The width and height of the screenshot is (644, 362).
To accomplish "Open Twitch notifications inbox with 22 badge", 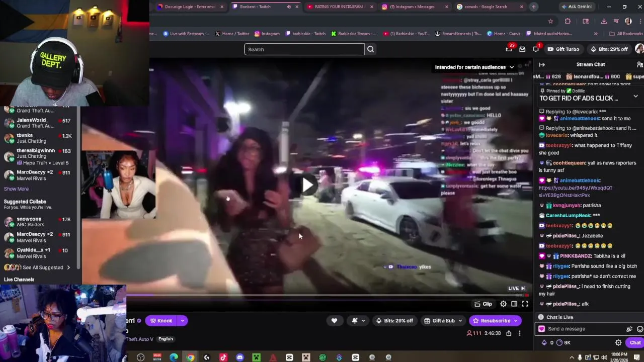I will (x=509, y=49).
